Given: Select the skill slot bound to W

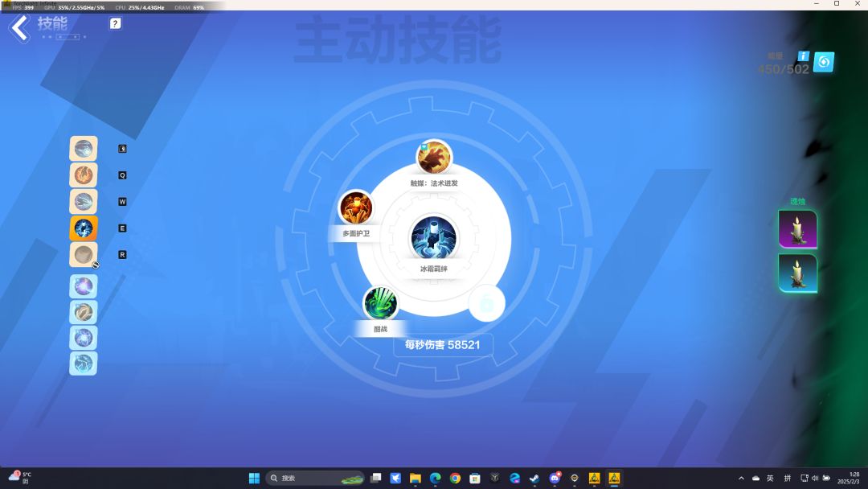Looking at the screenshot, I should click(x=83, y=202).
